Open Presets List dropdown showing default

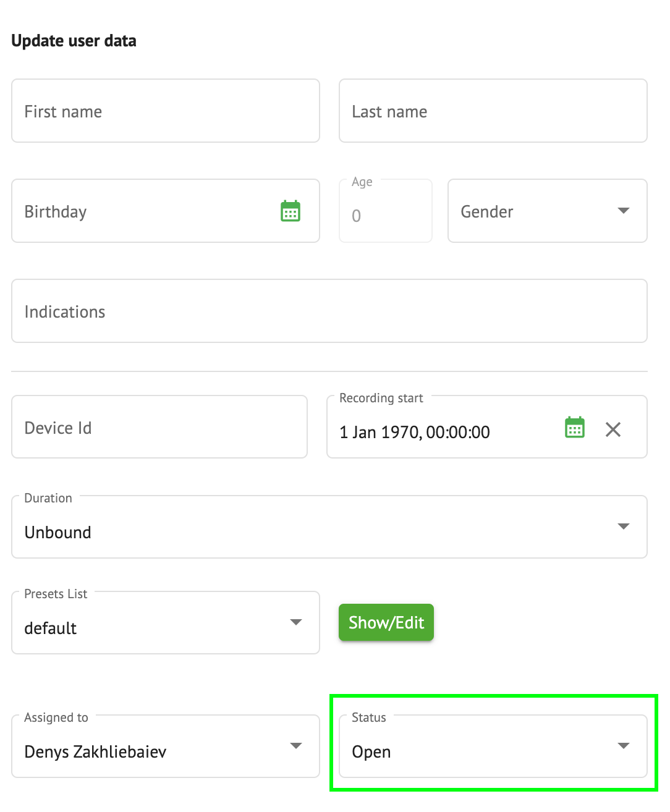[x=148, y=627]
